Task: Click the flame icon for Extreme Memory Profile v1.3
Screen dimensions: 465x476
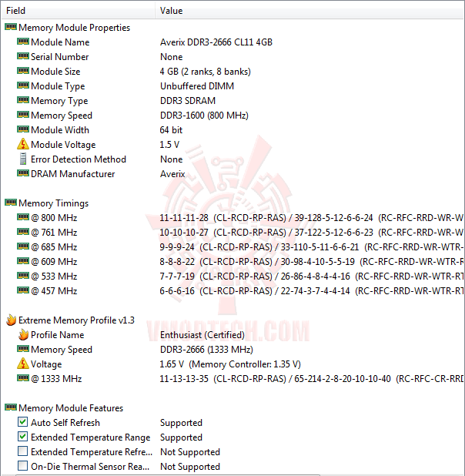Action: pos(12,320)
